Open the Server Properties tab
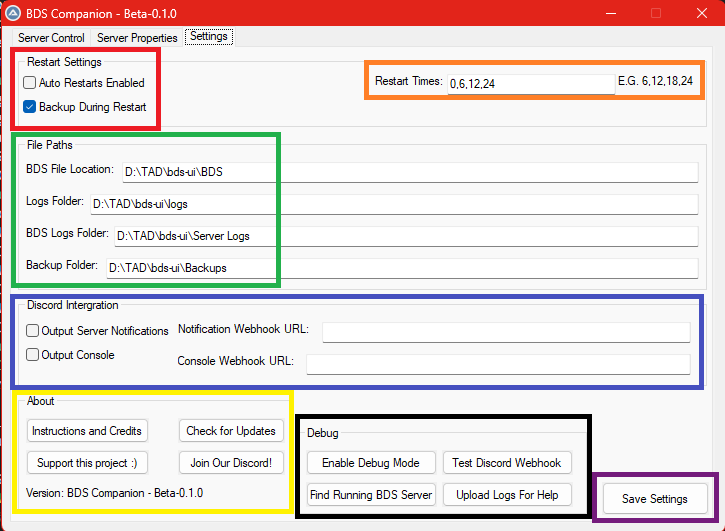The width and height of the screenshot is (725, 531). point(137,37)
